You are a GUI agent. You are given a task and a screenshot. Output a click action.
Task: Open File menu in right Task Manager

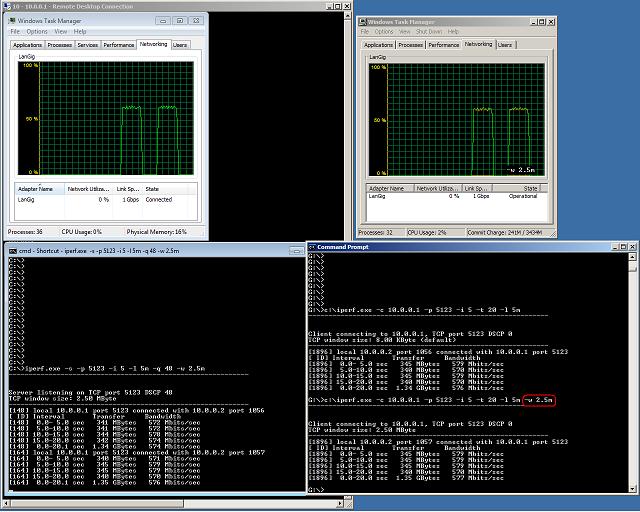365,31
